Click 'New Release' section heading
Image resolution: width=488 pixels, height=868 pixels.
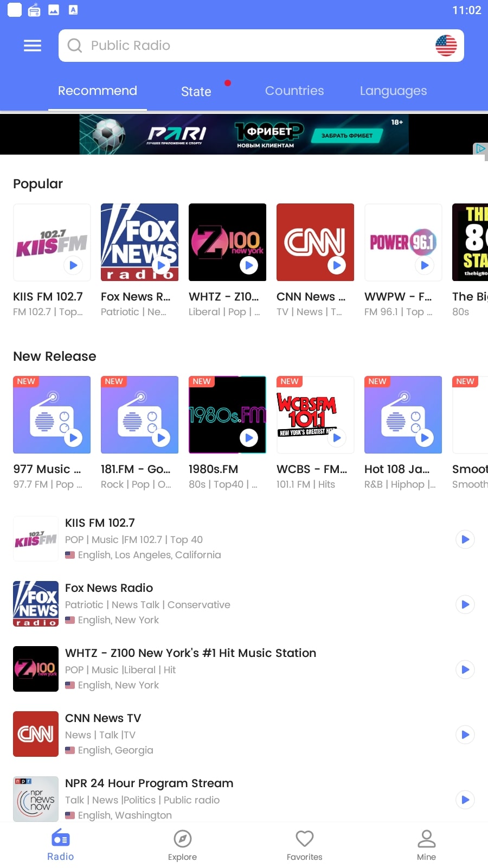[55, 356]
